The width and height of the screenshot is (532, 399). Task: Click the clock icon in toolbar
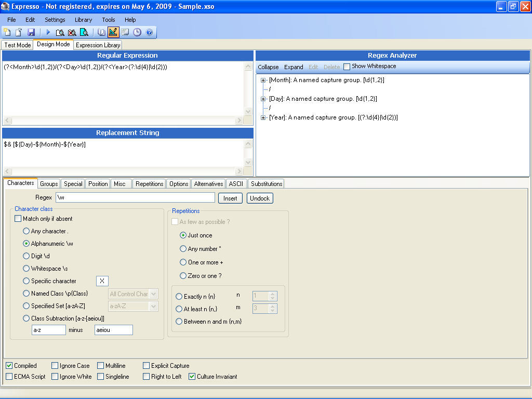click(137, 32)
